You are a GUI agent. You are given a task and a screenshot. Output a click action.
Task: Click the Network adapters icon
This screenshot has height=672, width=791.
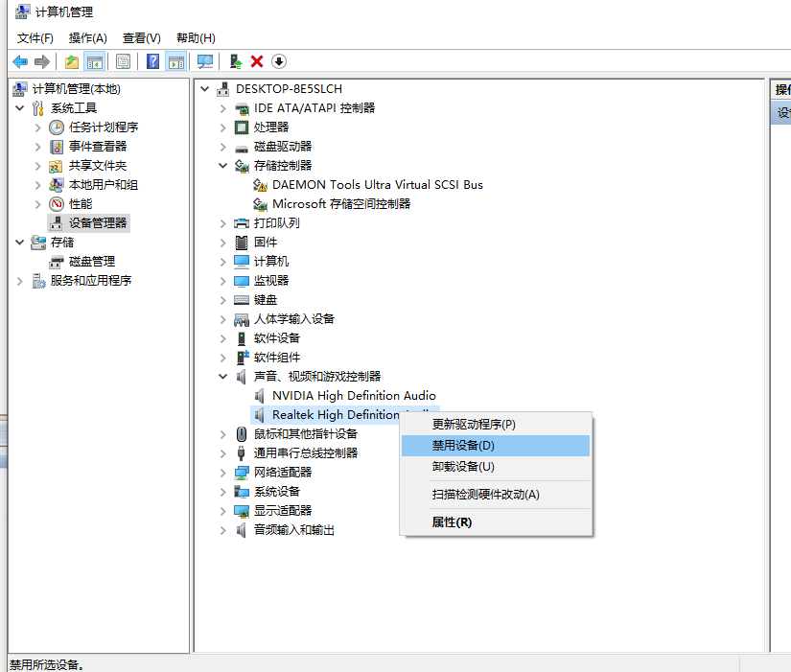pyautogui.click(x=242, y=473)
